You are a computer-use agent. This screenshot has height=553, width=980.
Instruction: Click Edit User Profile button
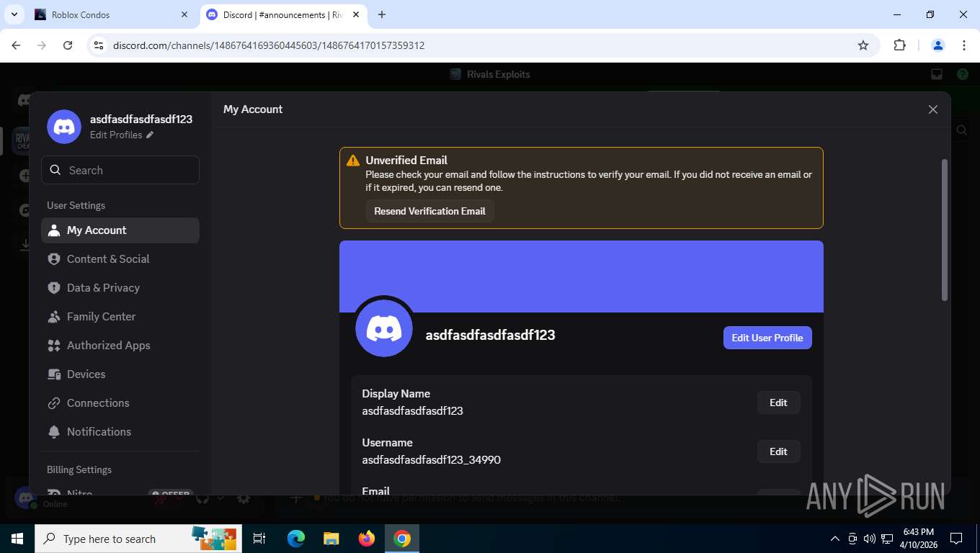click(x=767, y=338)
